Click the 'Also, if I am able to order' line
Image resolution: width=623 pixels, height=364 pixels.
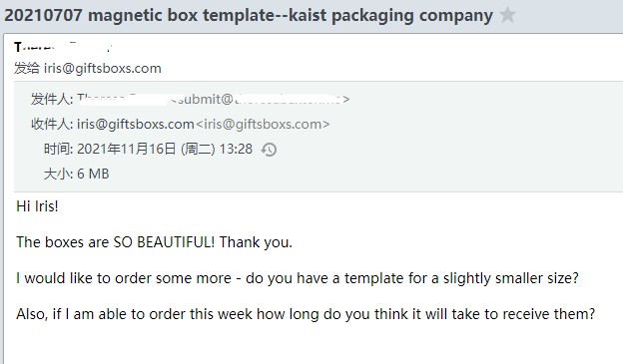306,314
